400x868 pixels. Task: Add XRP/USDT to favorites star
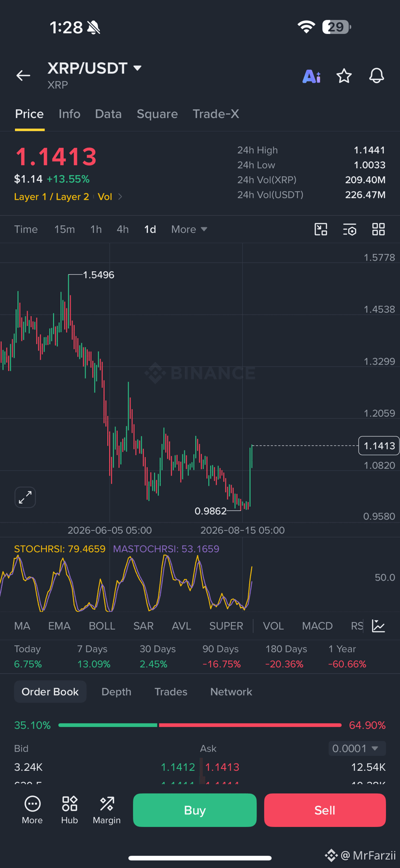344,75
